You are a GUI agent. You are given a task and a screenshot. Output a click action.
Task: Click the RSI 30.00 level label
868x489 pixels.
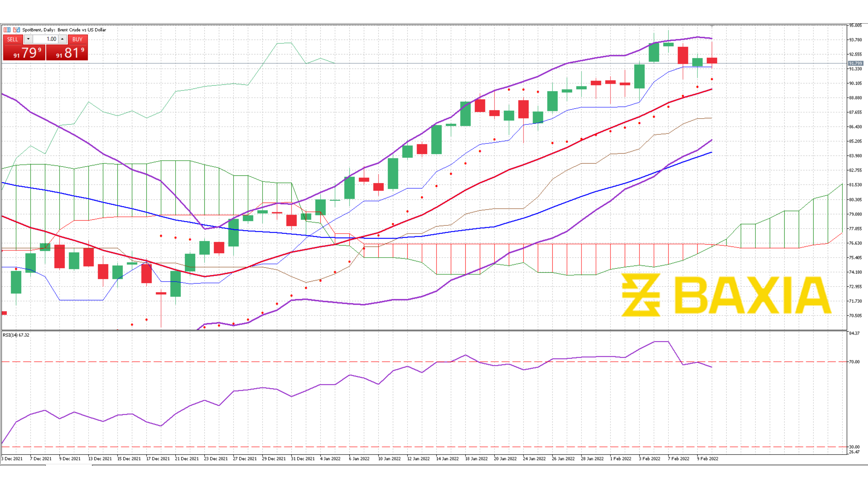point(854,447)
